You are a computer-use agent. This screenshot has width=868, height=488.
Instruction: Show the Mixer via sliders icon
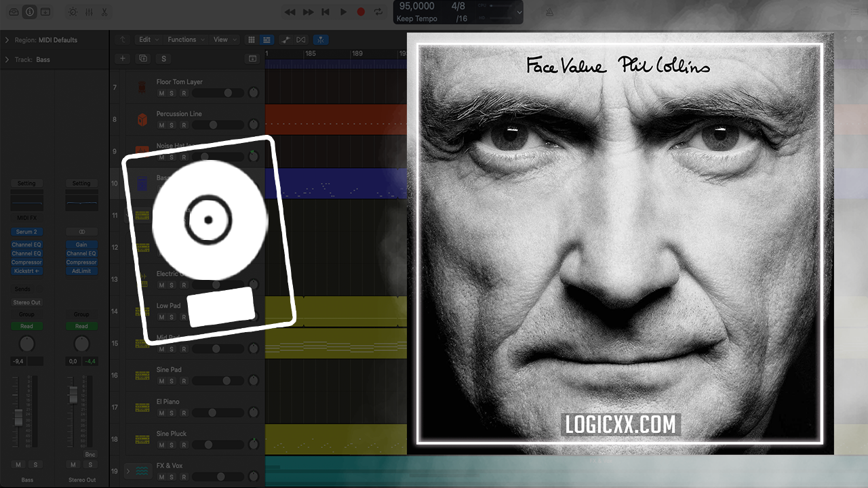(89, 12)
